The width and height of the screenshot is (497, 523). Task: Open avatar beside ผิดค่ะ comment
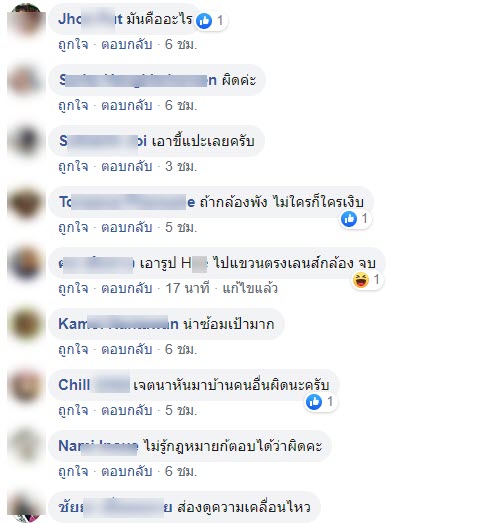(26, 81)
